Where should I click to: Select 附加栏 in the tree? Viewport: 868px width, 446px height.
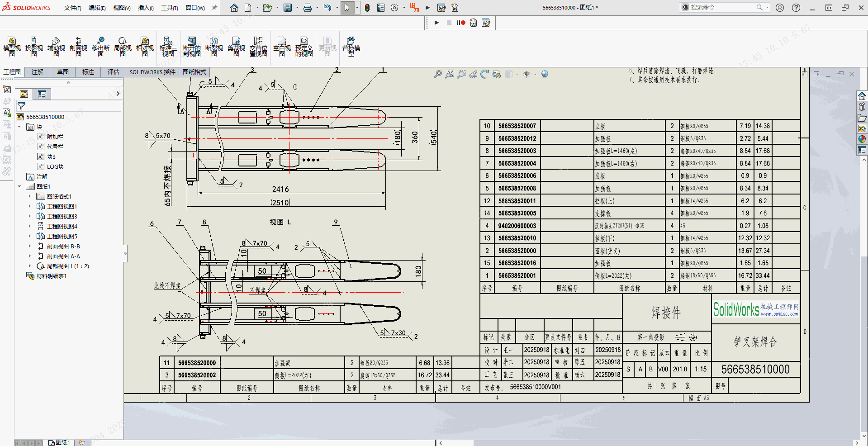click(x=55, y=137)
